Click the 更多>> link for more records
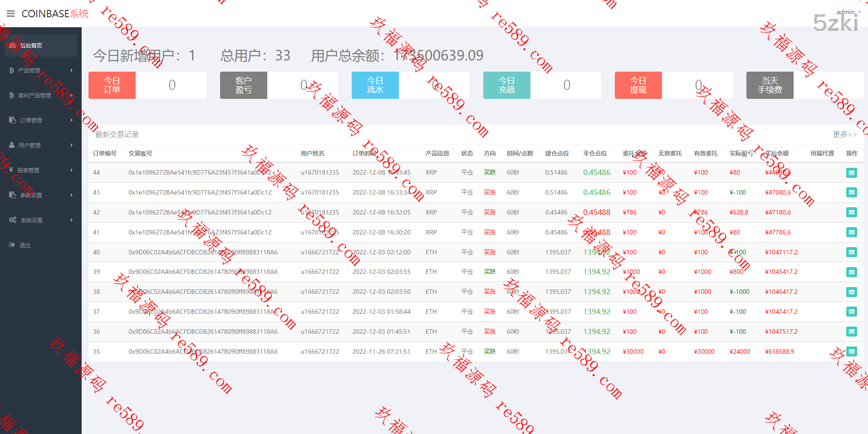 click(x=844, y=134)
